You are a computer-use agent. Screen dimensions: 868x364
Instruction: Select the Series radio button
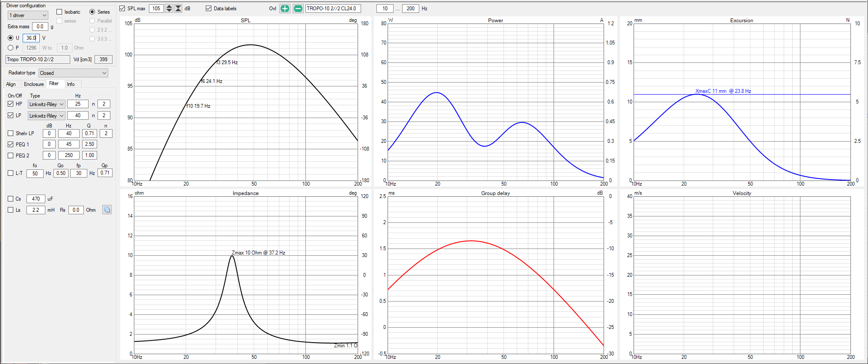[92, 12]
